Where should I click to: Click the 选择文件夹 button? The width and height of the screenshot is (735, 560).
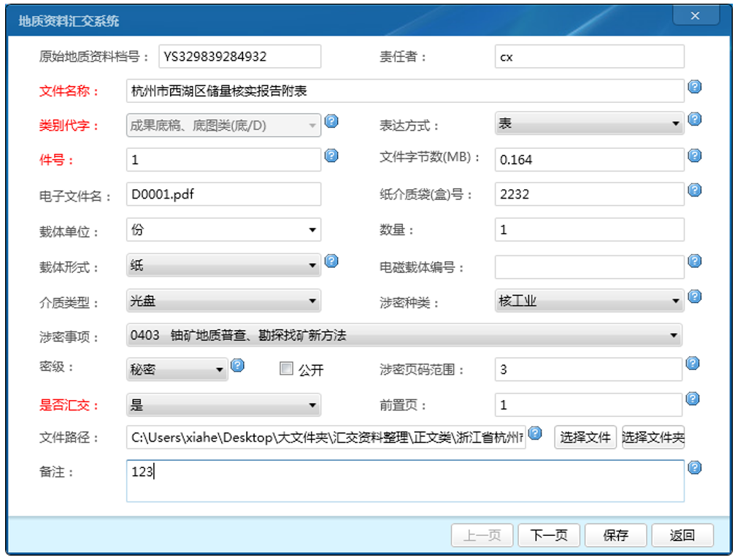click(x=653, y=437)
